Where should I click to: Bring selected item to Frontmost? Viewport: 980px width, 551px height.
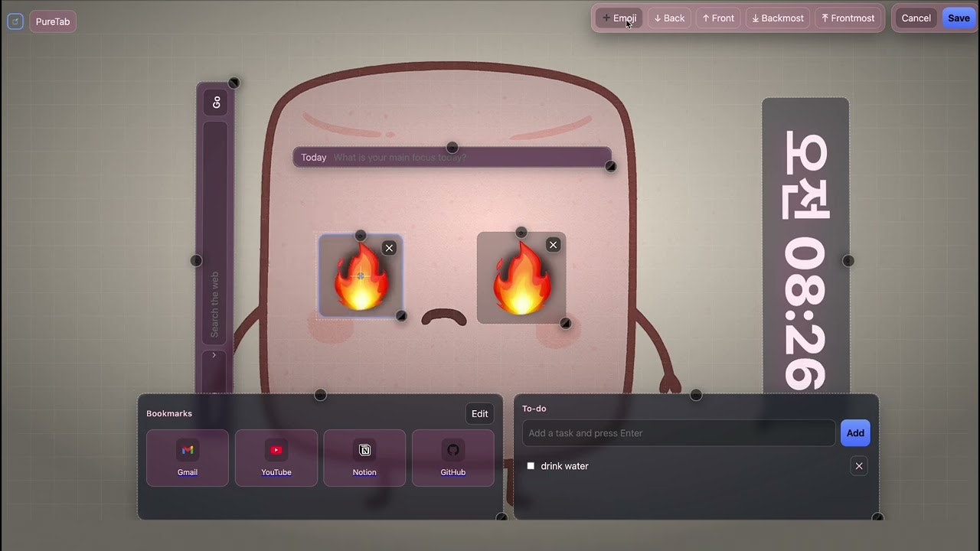click(848, 18)
